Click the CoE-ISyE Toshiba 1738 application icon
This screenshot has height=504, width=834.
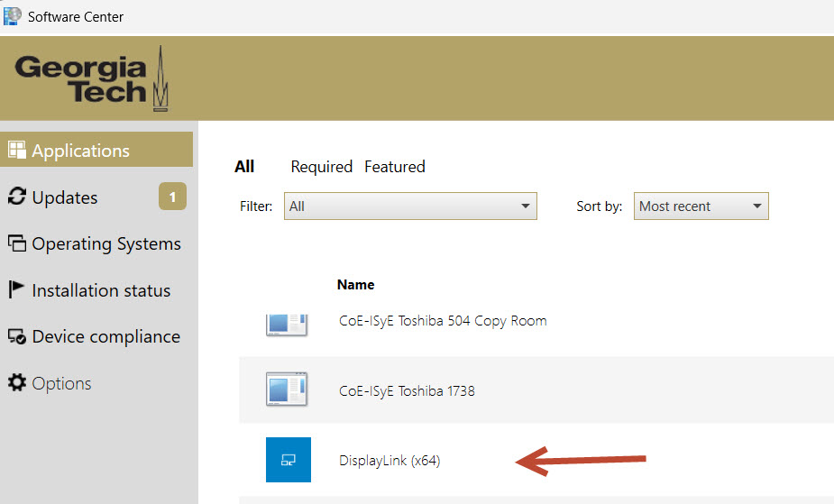pyautogui.click(x=287, y=389)
